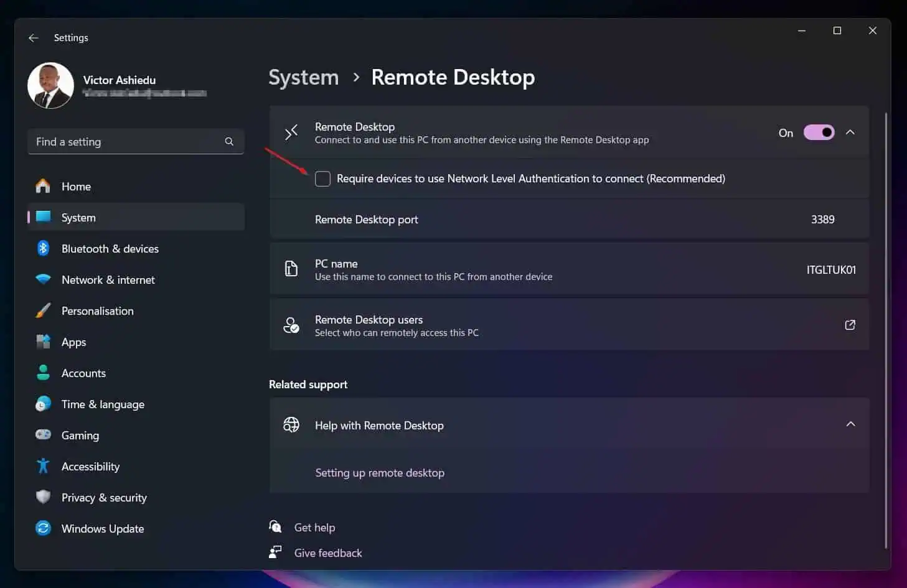This screenshot has height=588, width=907.
Task: Click the Get help link
Action: (x=314, y=528)
